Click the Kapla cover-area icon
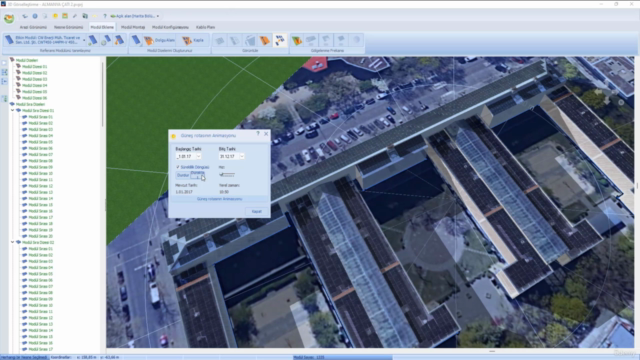Viewport: 640px width, 360px height. (x=193, y=40)
